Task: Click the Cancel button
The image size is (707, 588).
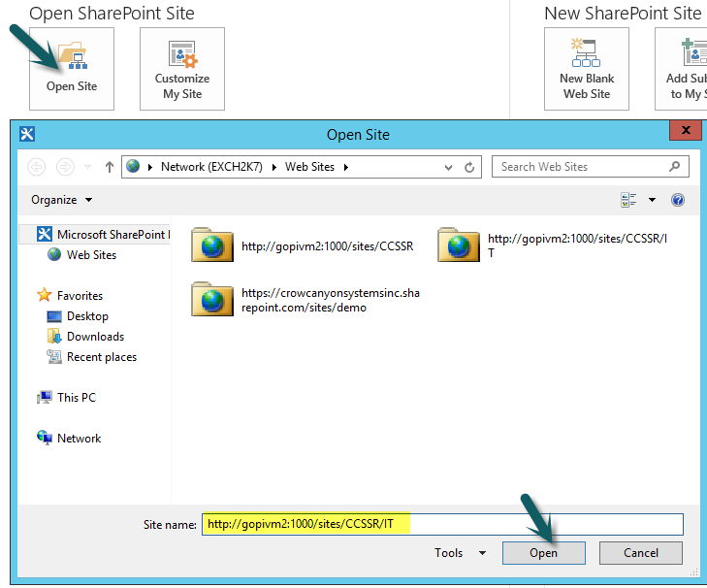Action: (x=640, y=553)
